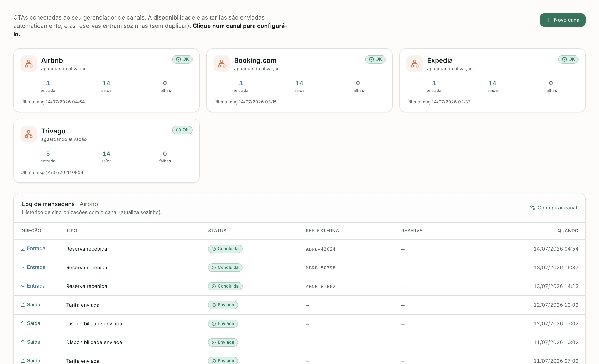Click the Expedia entrada count 3
This screenshot has height=364, width=599.
coord(434,83)
